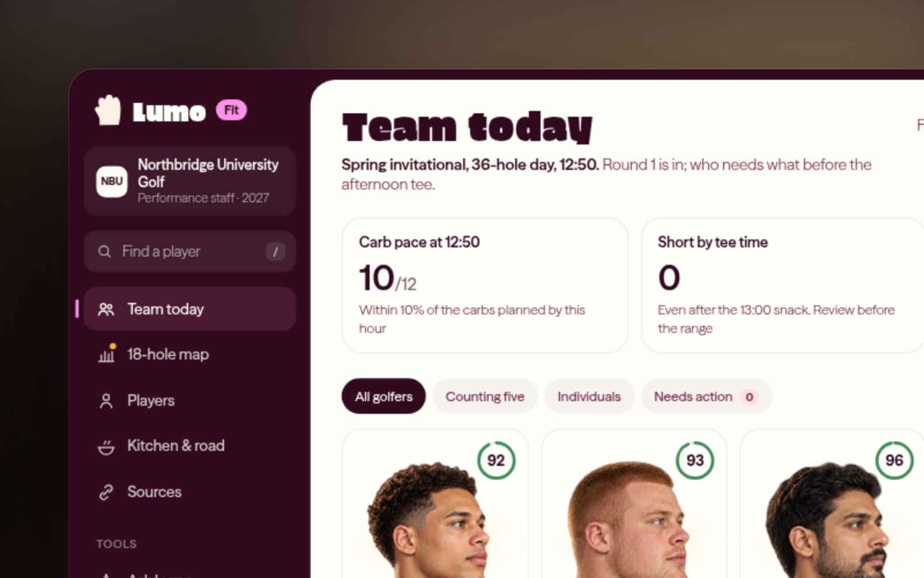The width and height of the screenshot is (924, 578).
Task: Click the Players person icon
Action: [106, 401]
